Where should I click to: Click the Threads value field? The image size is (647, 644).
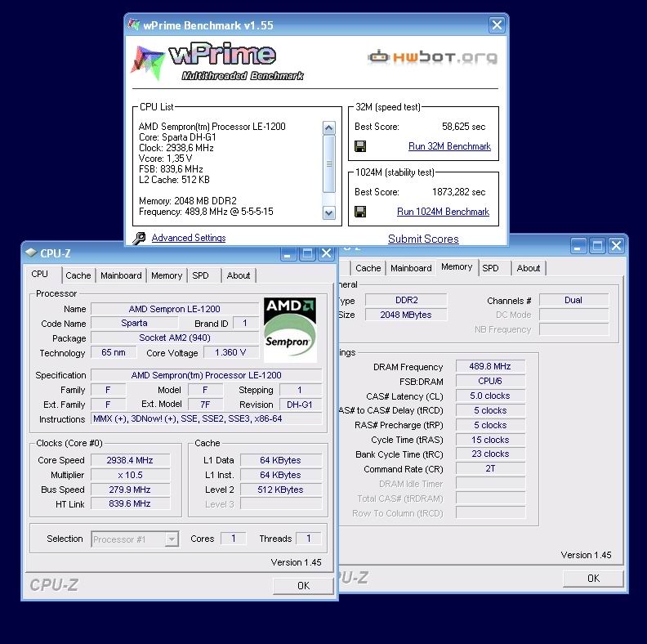pos(309,539)
